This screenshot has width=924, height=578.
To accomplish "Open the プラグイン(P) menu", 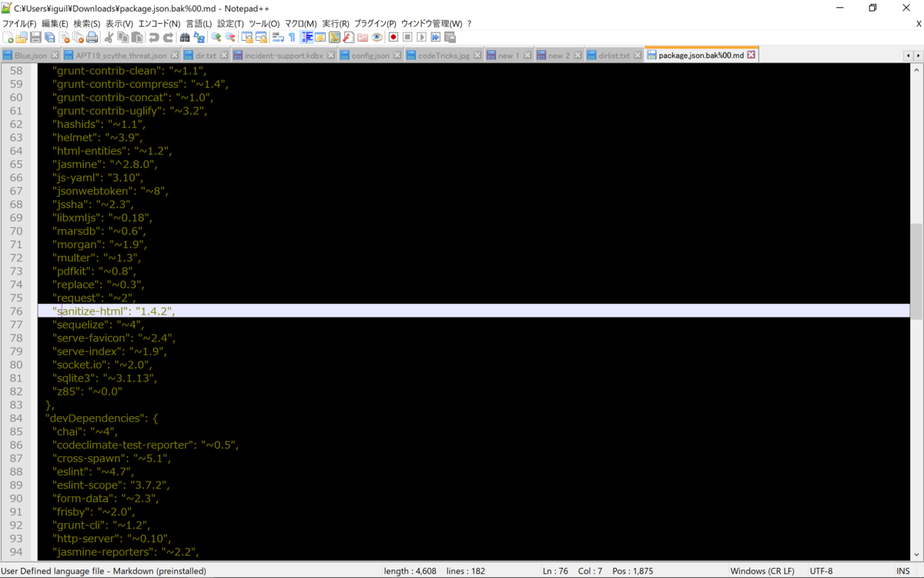I will [375, 24].
